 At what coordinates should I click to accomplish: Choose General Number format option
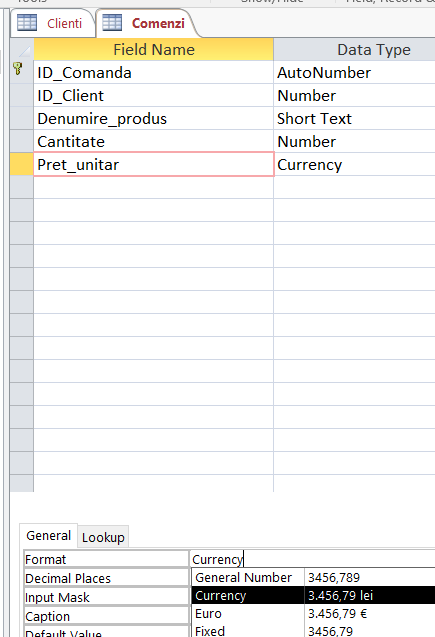(313, 577)
